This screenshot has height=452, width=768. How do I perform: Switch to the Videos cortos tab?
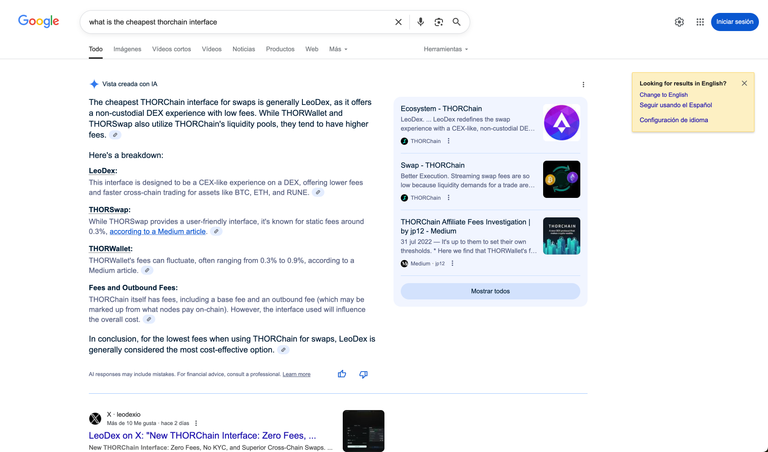(171, 49)
